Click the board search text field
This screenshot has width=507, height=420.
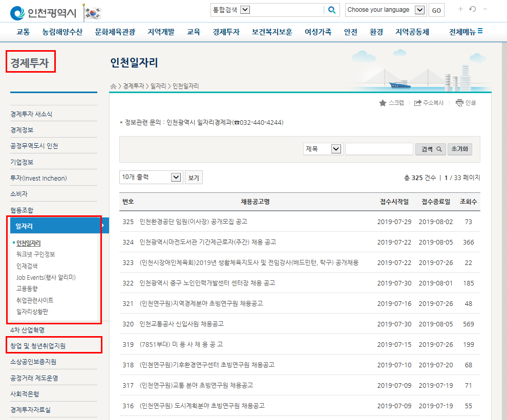click(x=379, y=149)
